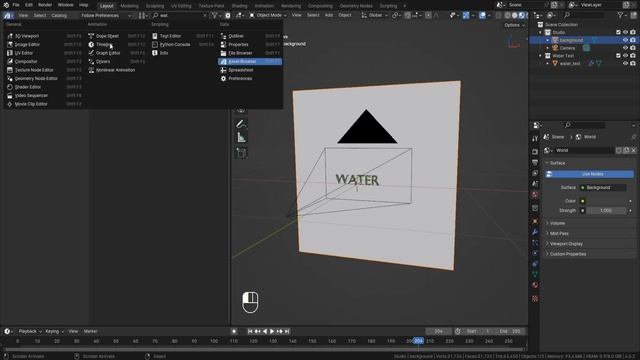Expand the Camera object row
640x360 pixels.
point(548,48)
